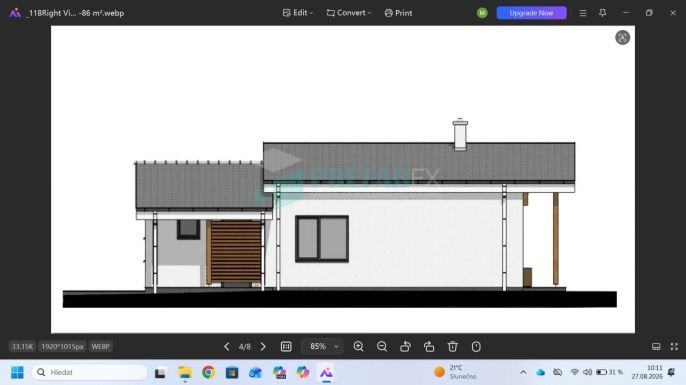
Task: Rotate the image left
Action: click(406, 346)
